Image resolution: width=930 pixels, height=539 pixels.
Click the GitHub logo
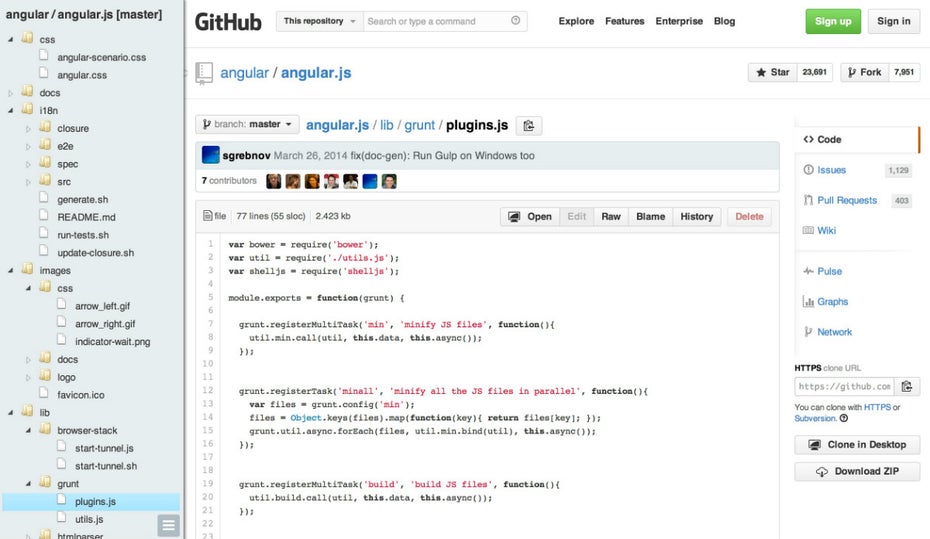tap(228, 22)
